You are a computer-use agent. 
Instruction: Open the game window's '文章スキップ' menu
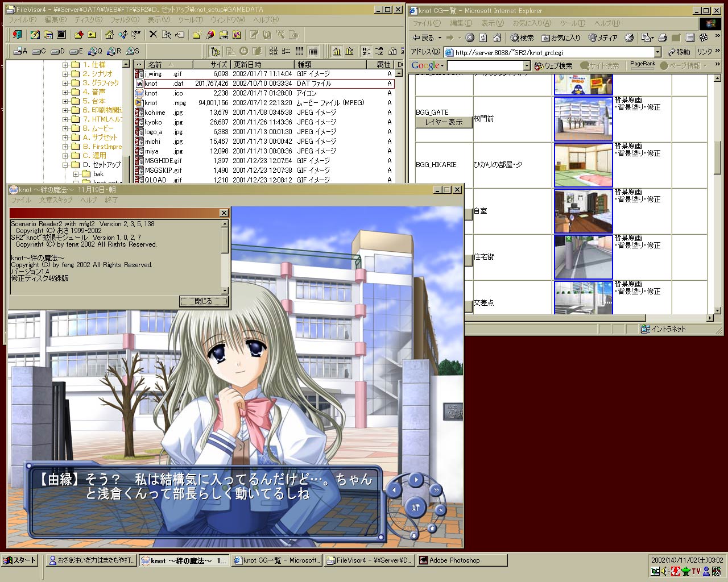[56, 200]
